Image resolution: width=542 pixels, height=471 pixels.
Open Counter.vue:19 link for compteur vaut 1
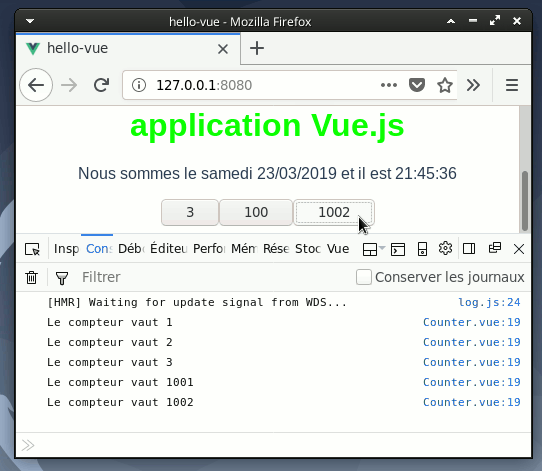coord(471,322)
